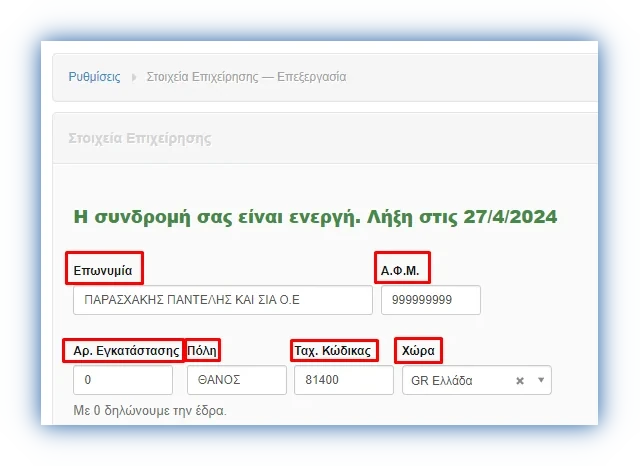Click the Α.Φ.Μ. label
640x466 pixels.
pos(400,270)
